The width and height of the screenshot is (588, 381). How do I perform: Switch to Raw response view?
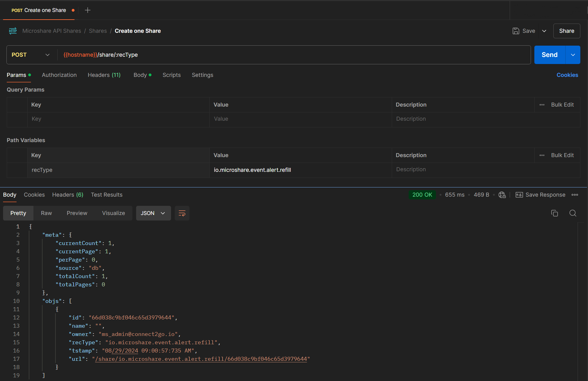46,213
